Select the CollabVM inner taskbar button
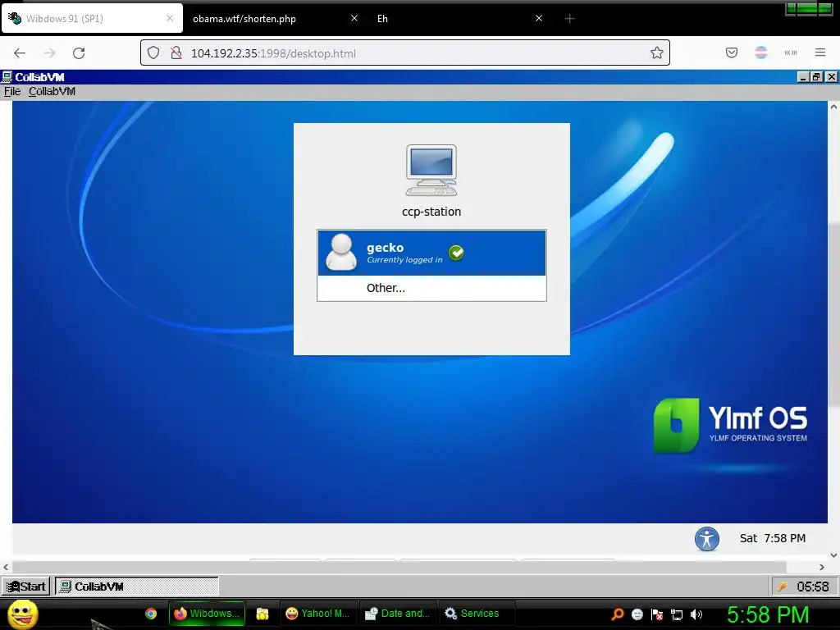840x630 pixels. (137, 587)
